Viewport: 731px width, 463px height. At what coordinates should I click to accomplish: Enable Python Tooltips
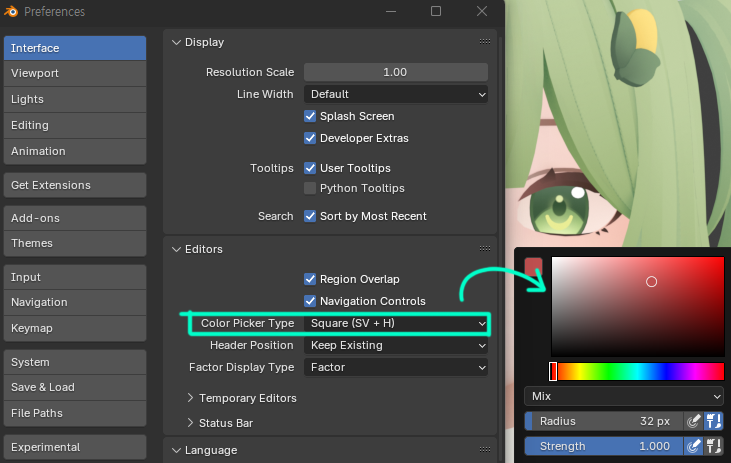(x=310, y=188)
